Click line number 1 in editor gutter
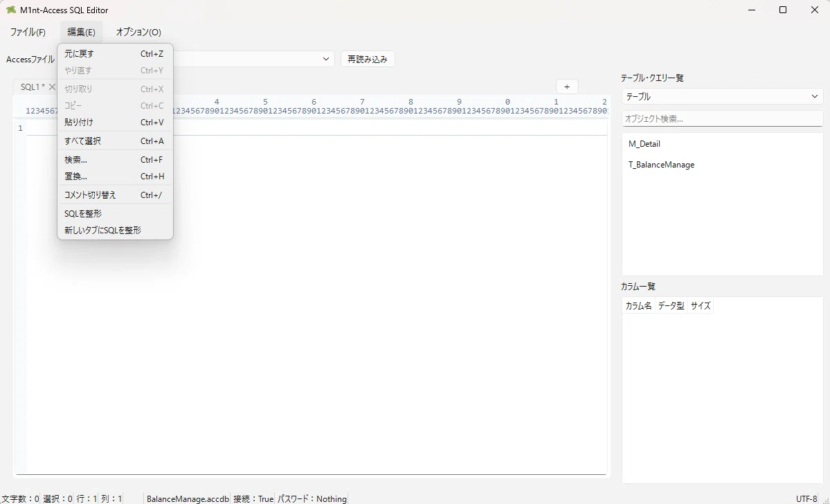Image resolution: width=830 pixels, height=504 pixels. coord(20,128)
